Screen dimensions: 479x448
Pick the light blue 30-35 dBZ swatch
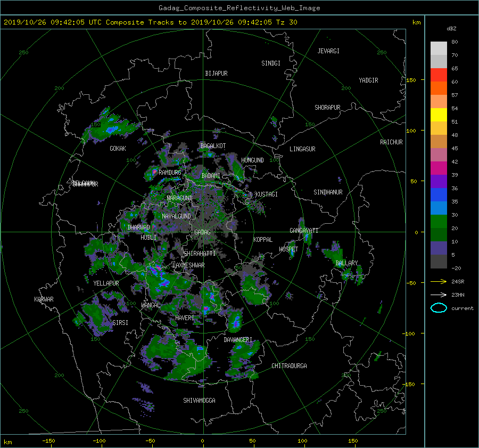439,208
